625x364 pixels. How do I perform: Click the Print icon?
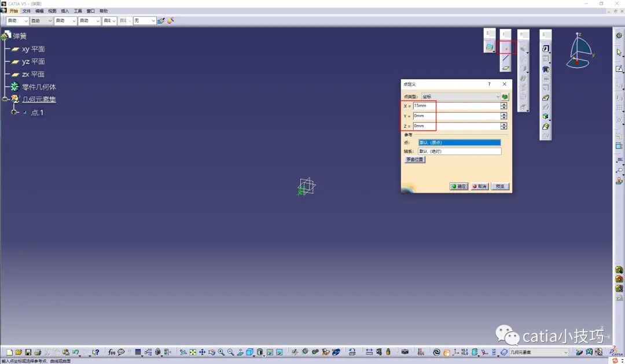pos(38,352)
